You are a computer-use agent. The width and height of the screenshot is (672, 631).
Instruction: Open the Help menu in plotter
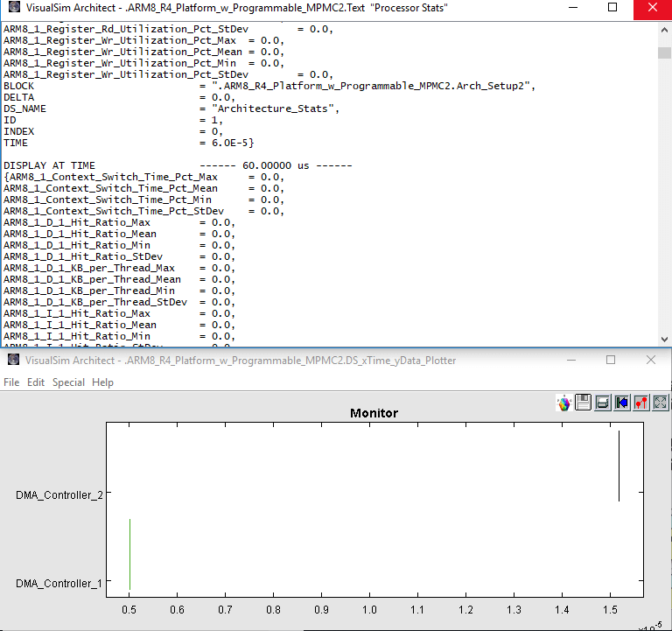click(102, 382)
